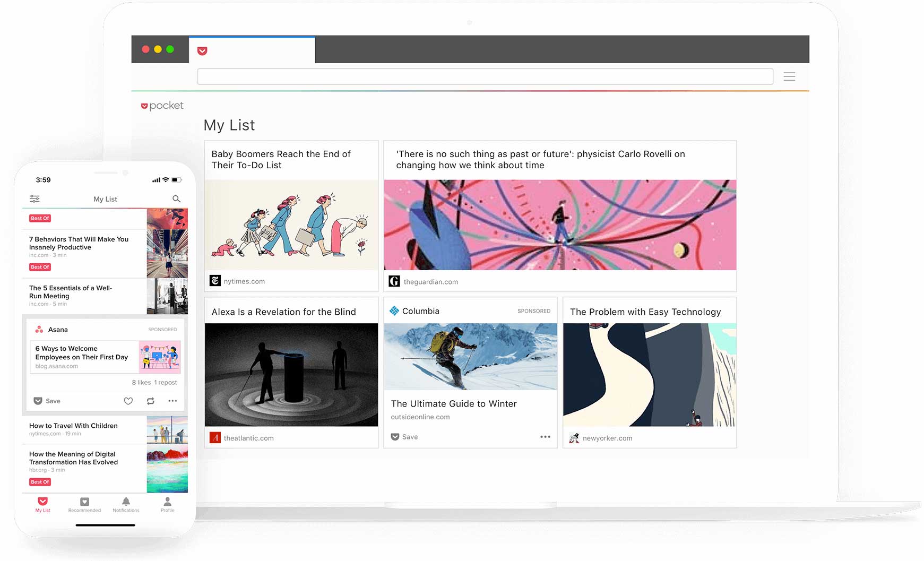Open 7 Behaviors That Will Make You Insanely Productive
This screenshot has width=924, height=561.
pyautogui.click(x=79, y=243)
